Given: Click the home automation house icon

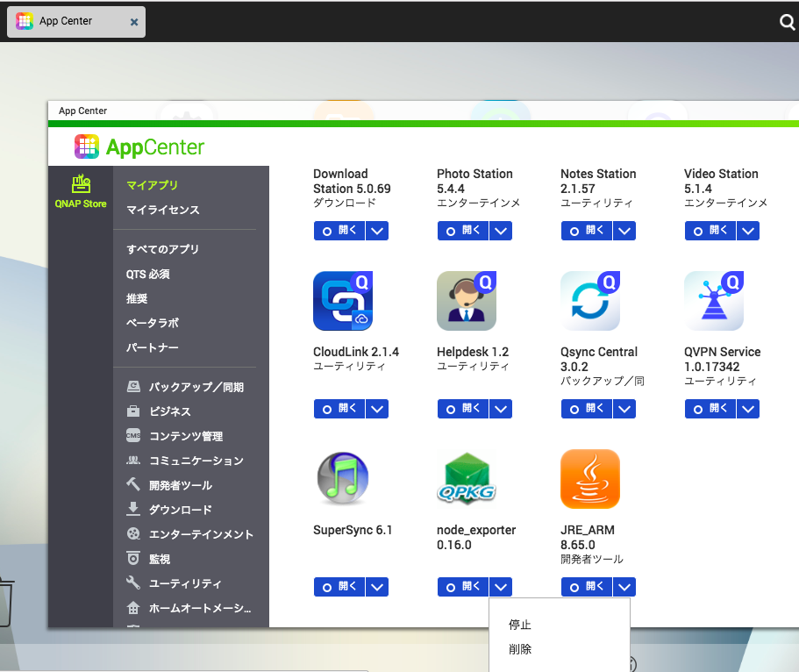Looking at the screenshot, I should point(133,607).
